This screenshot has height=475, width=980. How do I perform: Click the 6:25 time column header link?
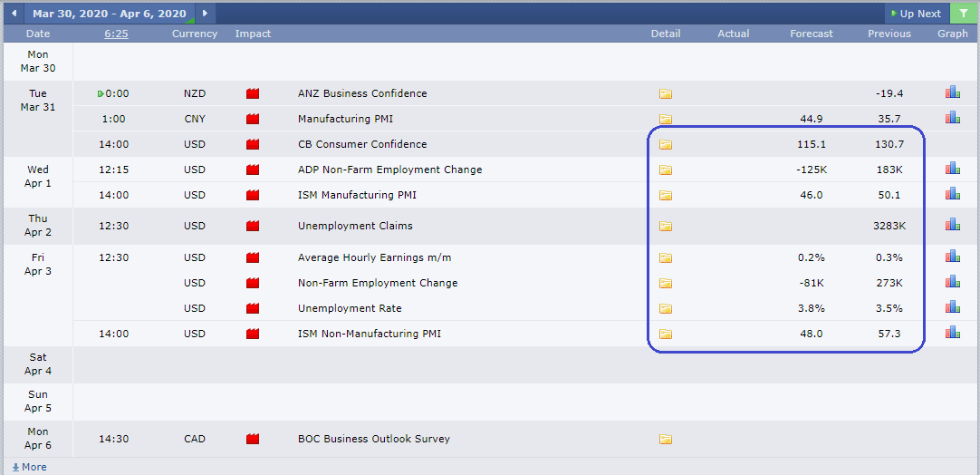click(116, 34)
